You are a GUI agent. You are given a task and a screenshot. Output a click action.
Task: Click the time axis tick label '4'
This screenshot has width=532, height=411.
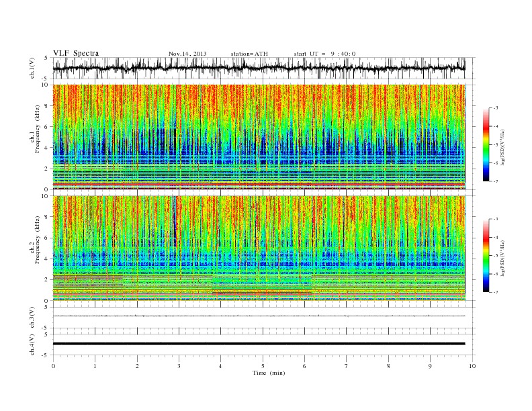[220, 366]
